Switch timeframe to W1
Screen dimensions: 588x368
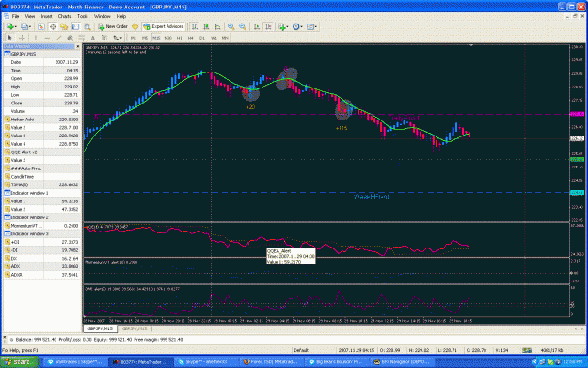(214, 38)
